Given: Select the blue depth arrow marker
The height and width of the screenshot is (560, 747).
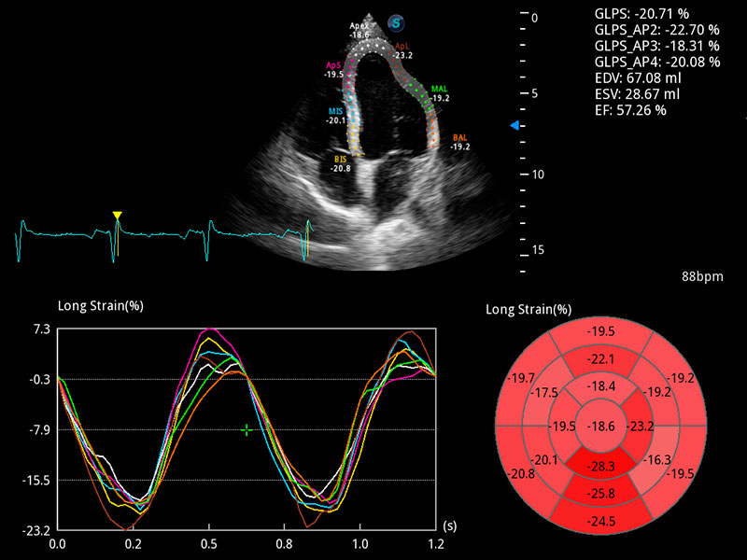Looking at the screenshot, I should click(514, 126).
